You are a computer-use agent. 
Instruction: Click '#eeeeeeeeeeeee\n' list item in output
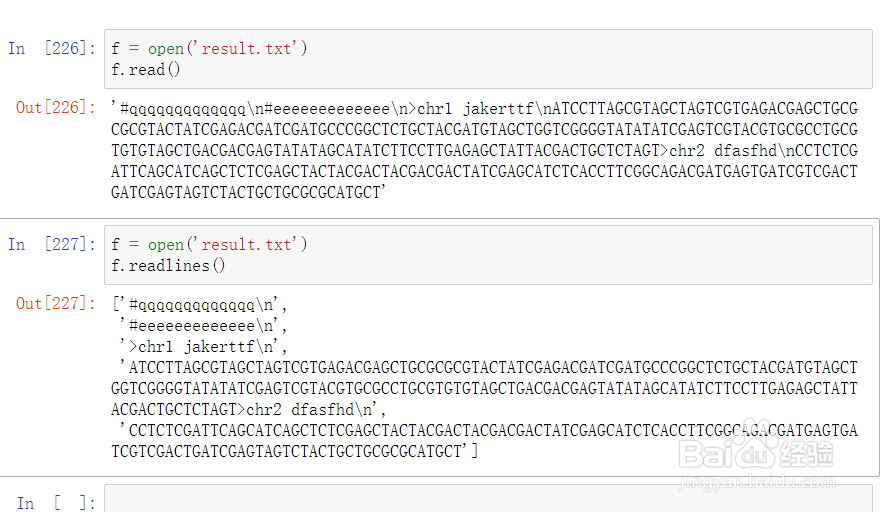(203, 326)
